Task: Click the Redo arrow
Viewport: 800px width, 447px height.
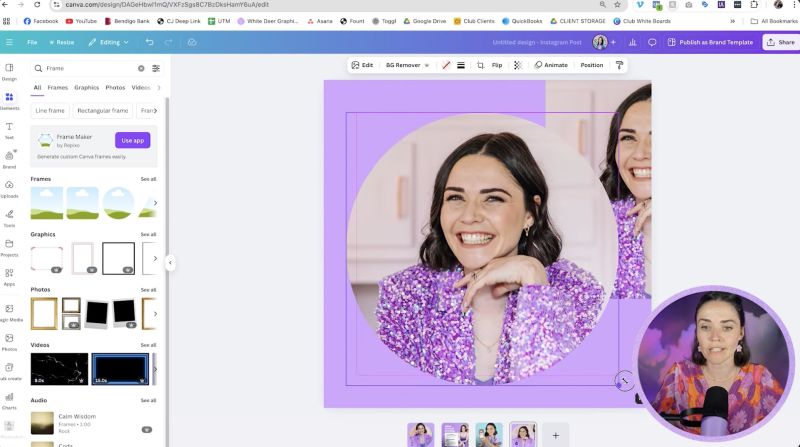Action: click(x=168, y=42)
